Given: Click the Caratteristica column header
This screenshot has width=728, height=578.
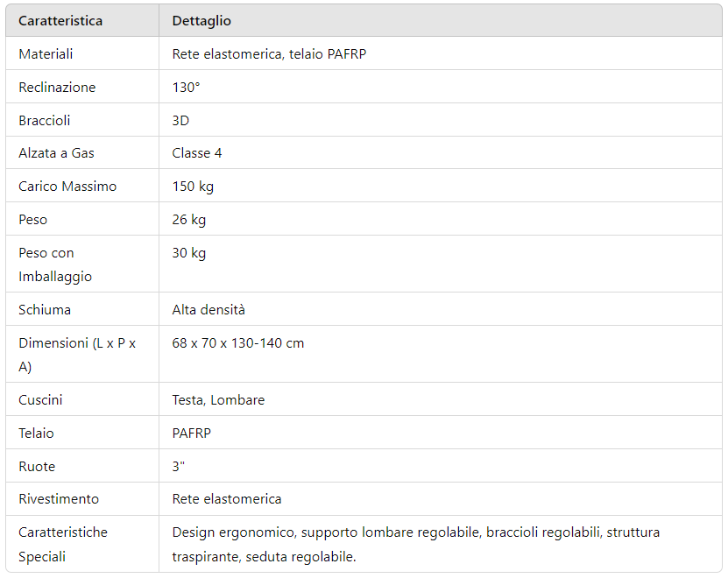Looking at the screenshot, I should click(60, 21).
